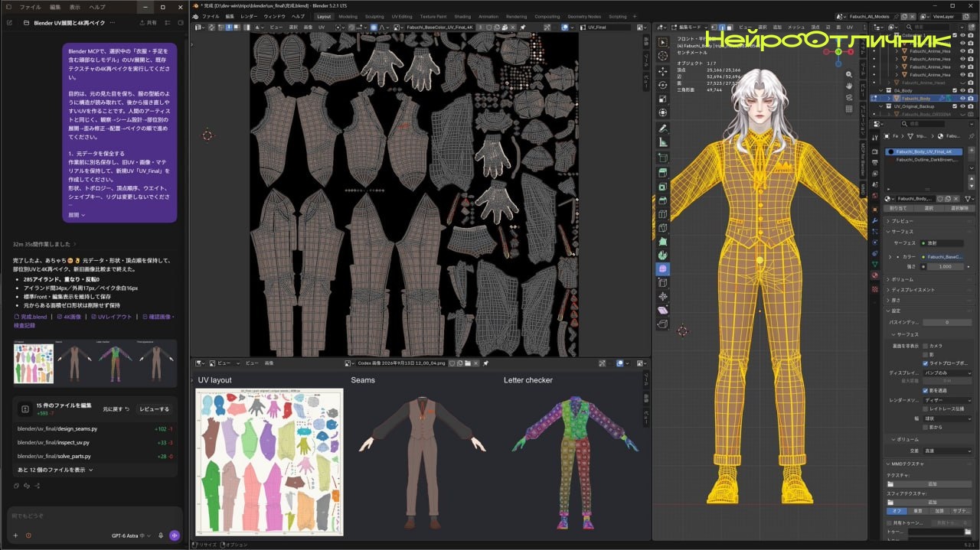
Task: Open the レンダー menu in Blender
Action: (249, 16)
